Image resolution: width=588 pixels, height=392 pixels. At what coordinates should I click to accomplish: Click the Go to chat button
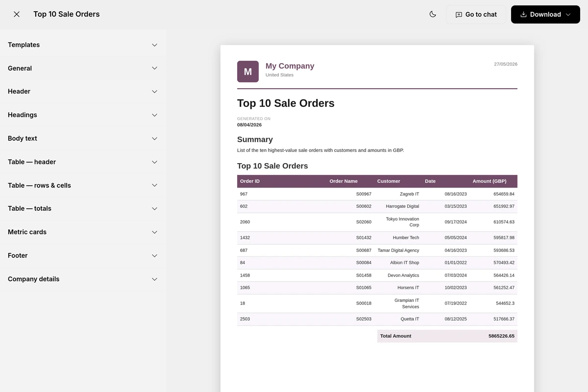[x=476, y=14]
